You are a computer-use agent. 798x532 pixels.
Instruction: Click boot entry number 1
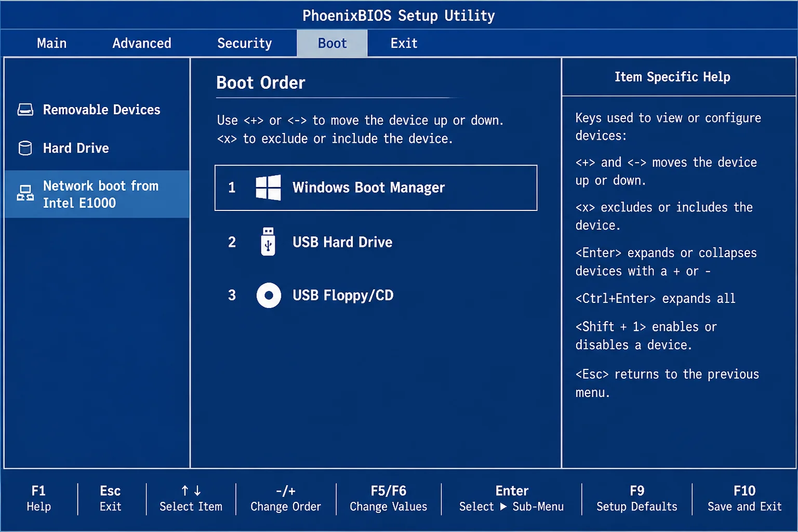click(x=232, y=188)
